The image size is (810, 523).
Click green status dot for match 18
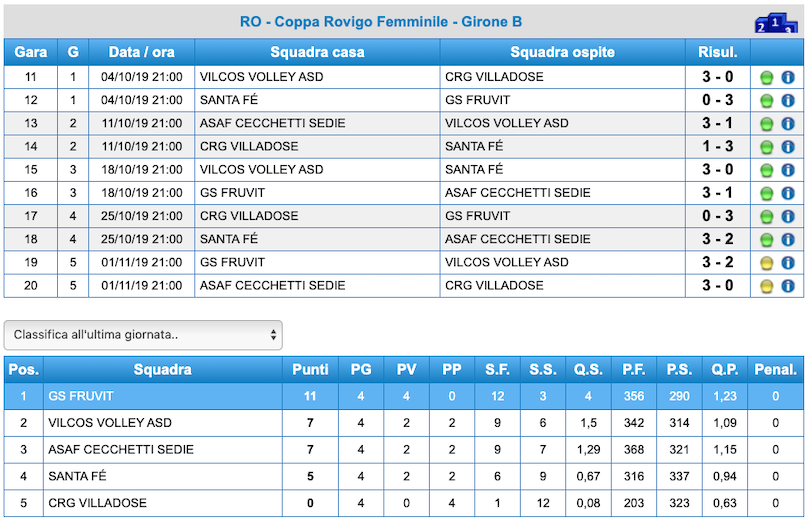[767, 240]
